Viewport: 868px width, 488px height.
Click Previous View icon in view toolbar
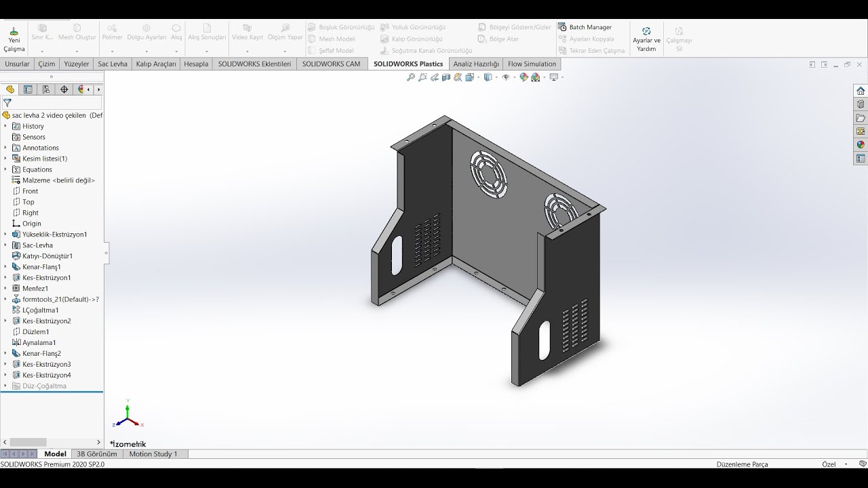434,77
